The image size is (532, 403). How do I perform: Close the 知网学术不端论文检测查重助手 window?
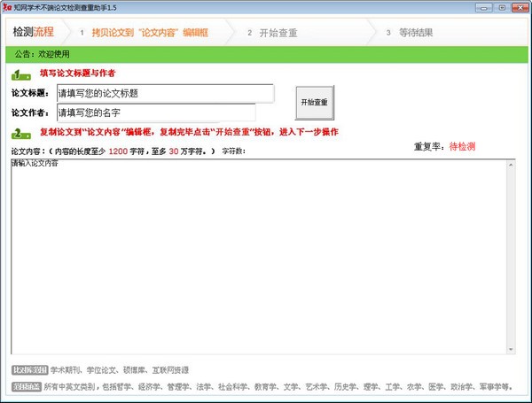click(x=519, y=7)
